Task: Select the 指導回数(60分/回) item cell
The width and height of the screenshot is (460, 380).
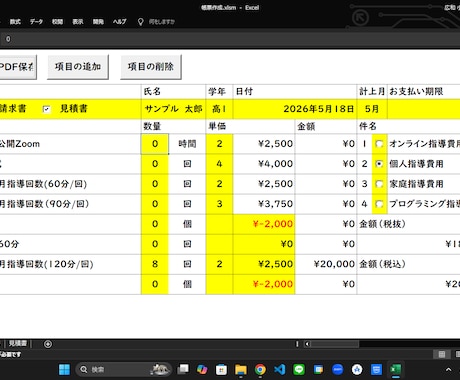Action: click(70, 184)
